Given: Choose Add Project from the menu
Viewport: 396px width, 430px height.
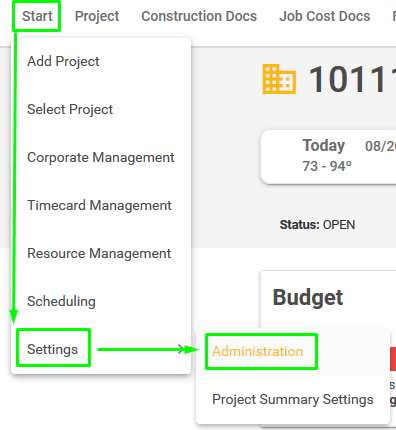Looking at the screenshot, I should 101,61.
